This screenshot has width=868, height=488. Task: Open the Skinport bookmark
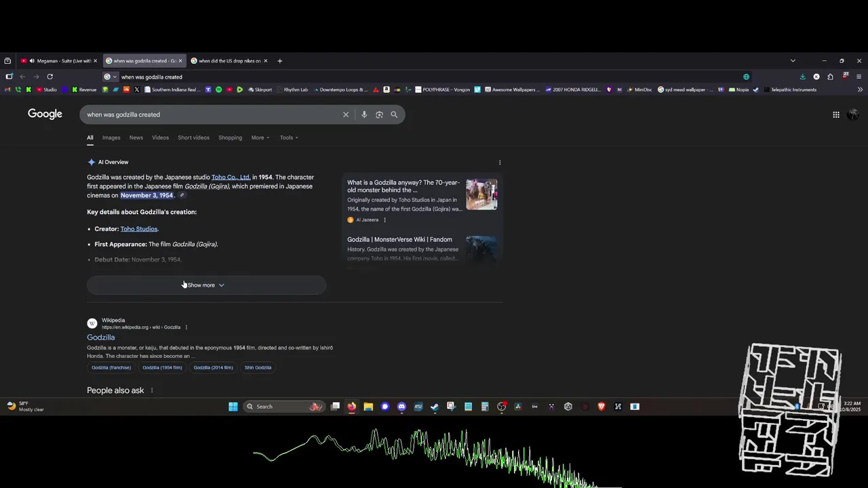coord(260,89)
